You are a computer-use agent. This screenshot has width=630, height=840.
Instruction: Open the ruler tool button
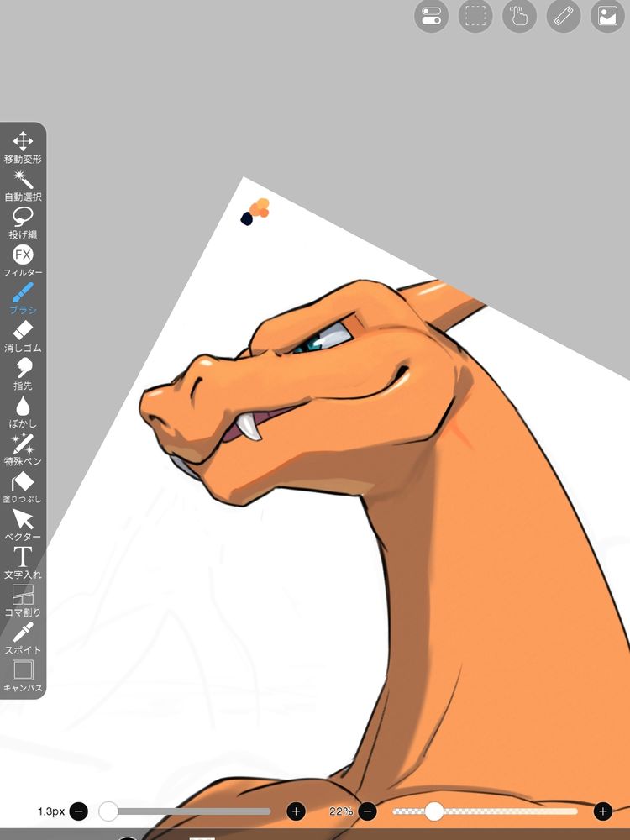coord(564,16)
